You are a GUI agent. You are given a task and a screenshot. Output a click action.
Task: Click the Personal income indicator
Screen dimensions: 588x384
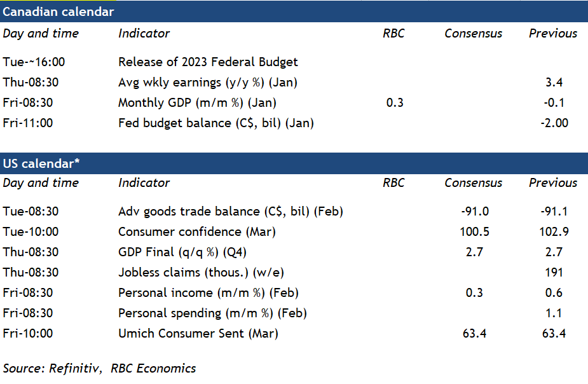(209, 293)
